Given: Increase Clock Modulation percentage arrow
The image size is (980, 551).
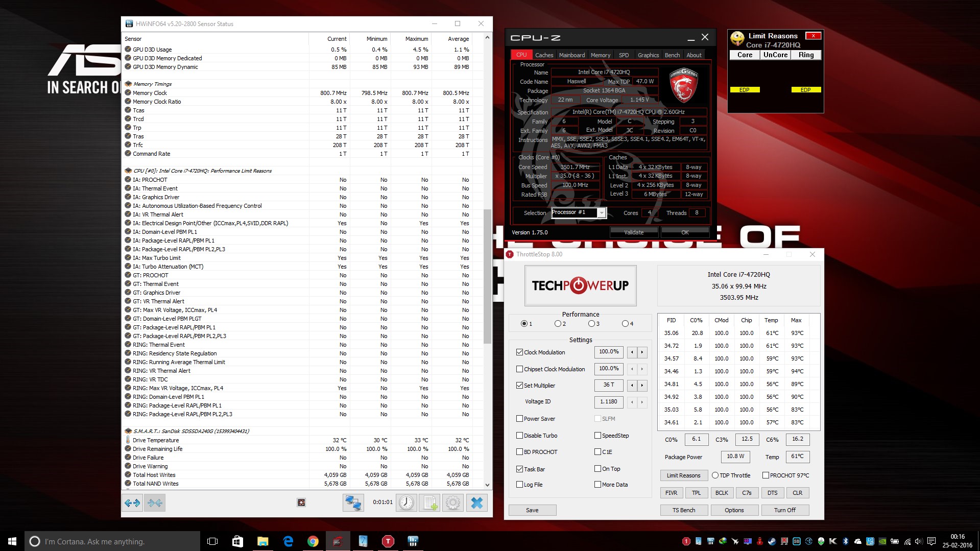Looking at the screenshot, I should point(642,352).
